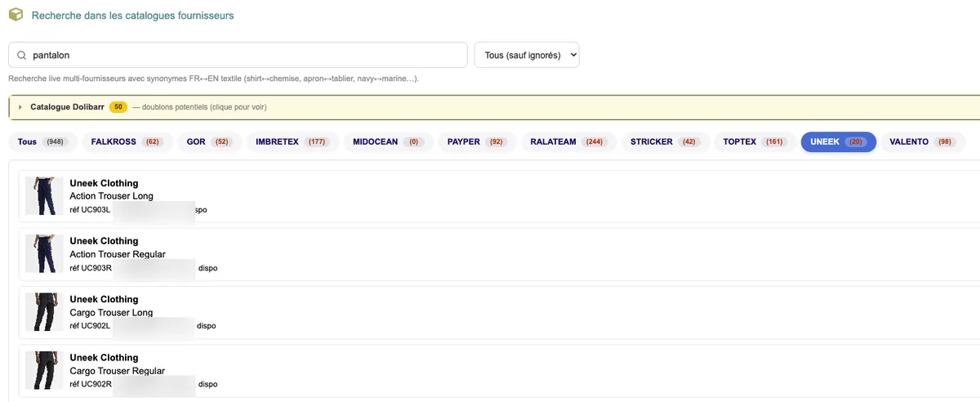Click the Cargo Trouser Regular product name

(118, 371)
